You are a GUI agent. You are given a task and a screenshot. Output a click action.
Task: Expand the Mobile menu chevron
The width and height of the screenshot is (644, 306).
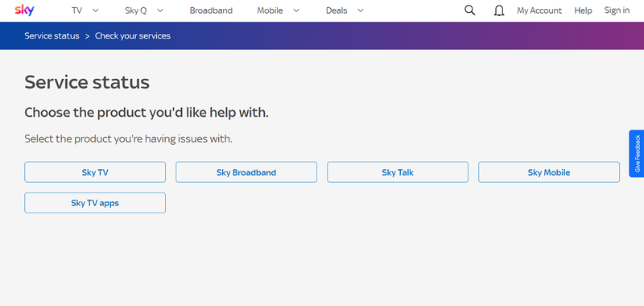[296, 10]
